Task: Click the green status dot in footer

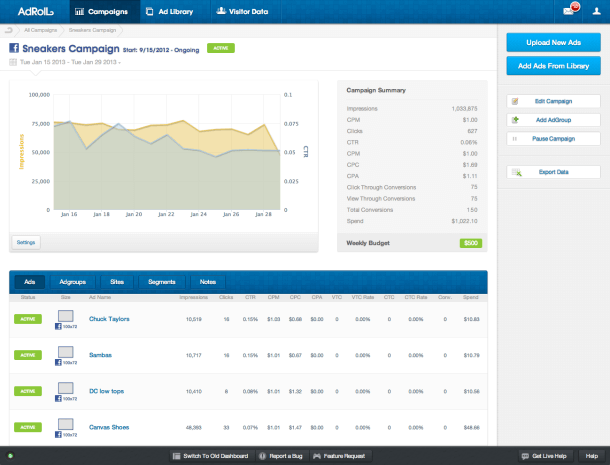Action: pos(10,456)
